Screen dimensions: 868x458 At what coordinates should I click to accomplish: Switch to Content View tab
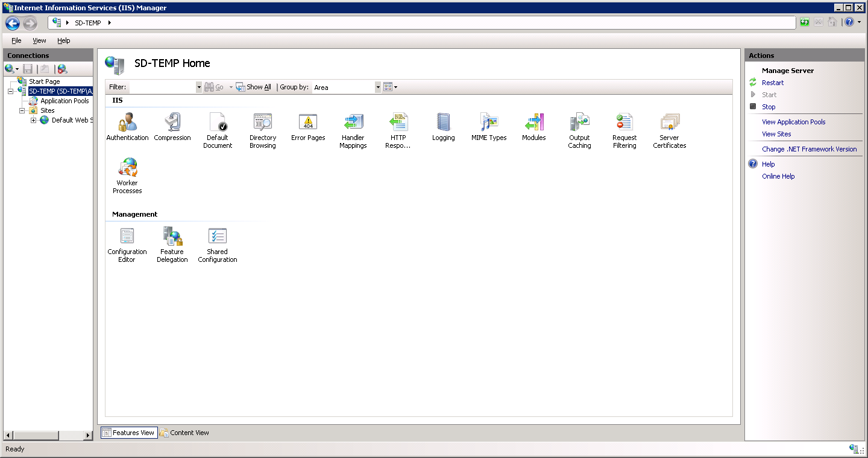tap(184, 433)
